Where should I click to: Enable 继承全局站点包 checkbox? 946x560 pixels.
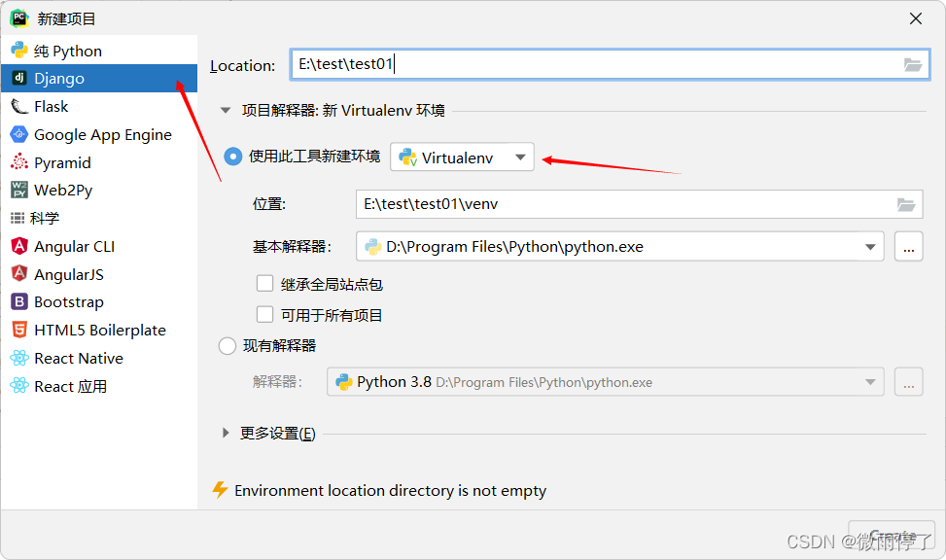pos(264,284)
